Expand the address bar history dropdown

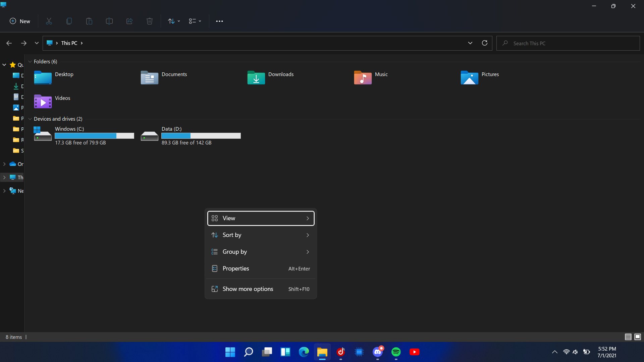pyautogui.click(x=470, y=43)
